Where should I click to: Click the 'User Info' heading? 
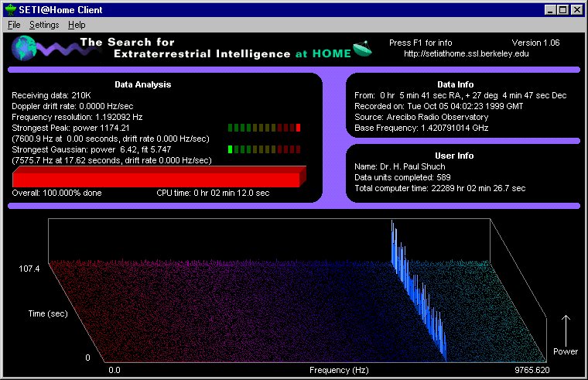click(454, 156)
